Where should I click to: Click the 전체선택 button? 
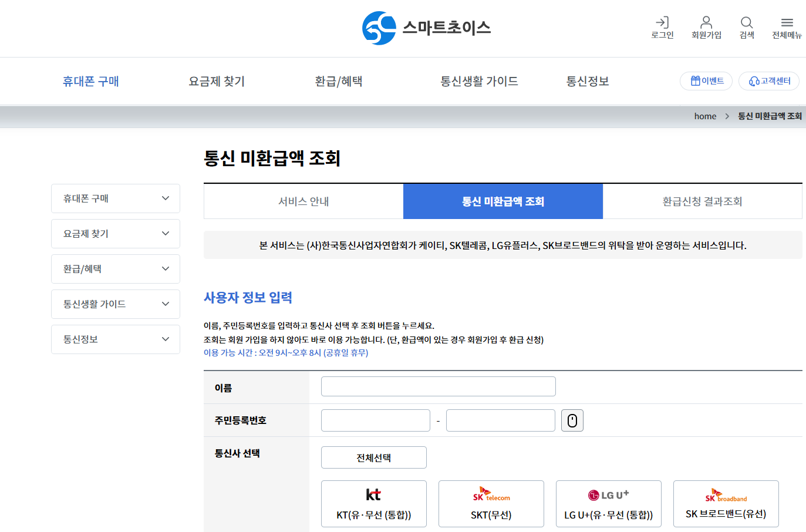pyautogui.click(x=374, y=457)
